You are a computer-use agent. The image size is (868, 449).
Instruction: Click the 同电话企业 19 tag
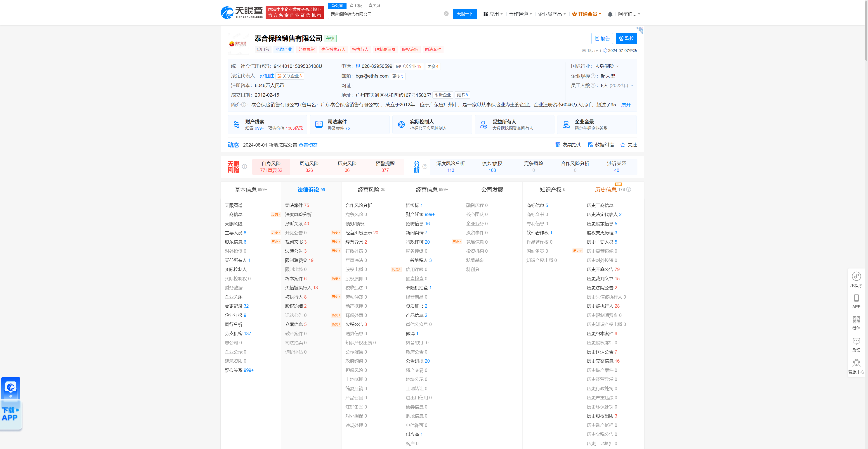[x=408, y=67]
